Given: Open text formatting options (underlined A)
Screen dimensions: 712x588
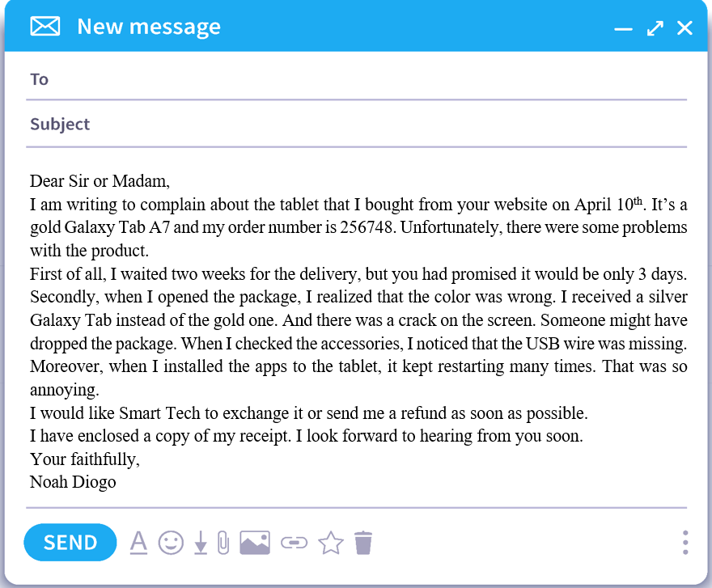Looking at the screenshot, I should pos(138,542).
